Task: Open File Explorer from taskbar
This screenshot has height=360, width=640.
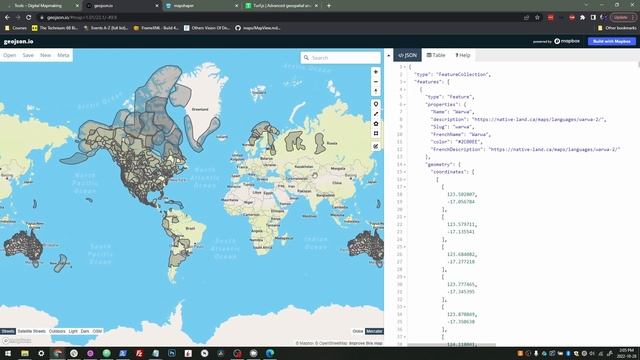Action: click(24, 353)
